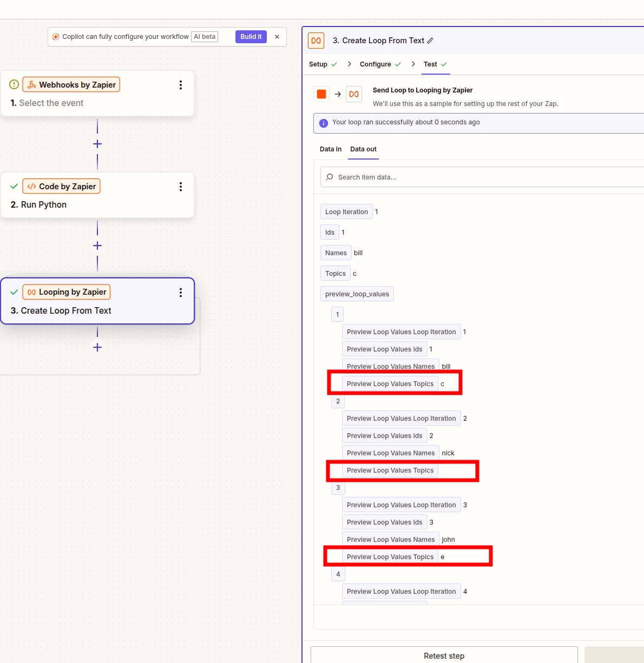644x663 pixels.
Task: Rename step using the pencil icon
Action: (430, 41)
